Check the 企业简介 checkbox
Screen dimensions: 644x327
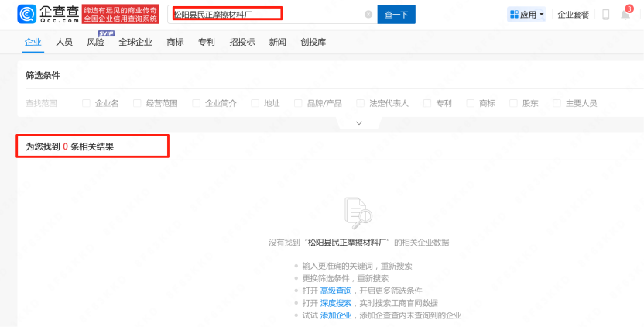point(197,103)
